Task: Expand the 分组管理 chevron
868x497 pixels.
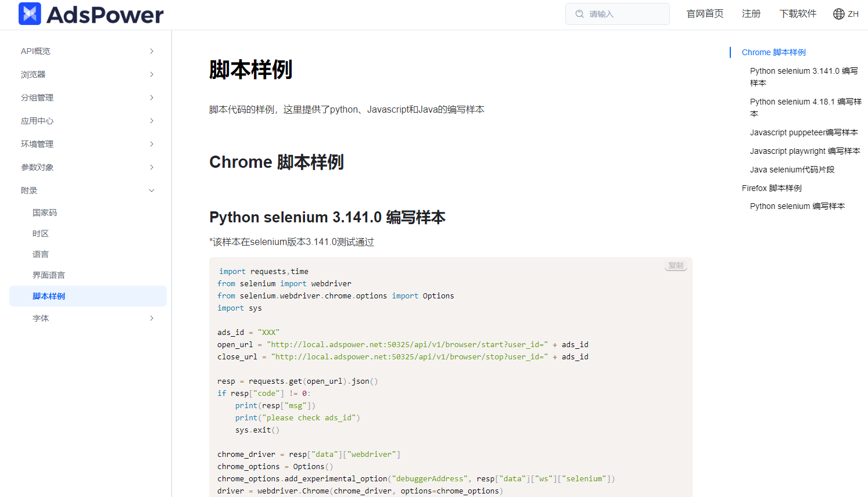Action: [x=152, y=98]
